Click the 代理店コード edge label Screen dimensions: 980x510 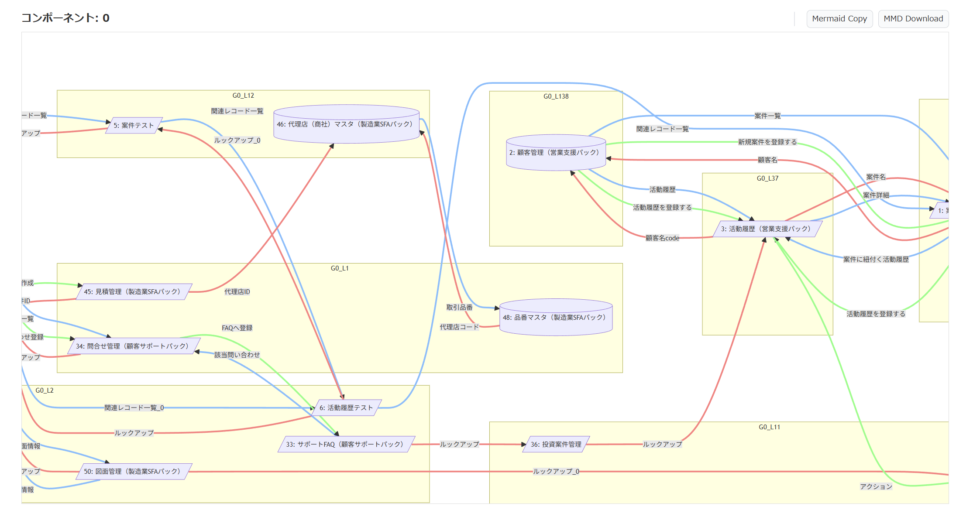pyautogui.click(x=459, y=327)
